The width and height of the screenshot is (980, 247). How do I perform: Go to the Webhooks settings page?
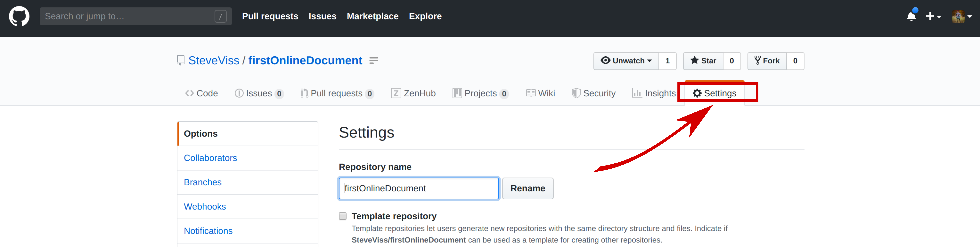(x=205, y=207)
